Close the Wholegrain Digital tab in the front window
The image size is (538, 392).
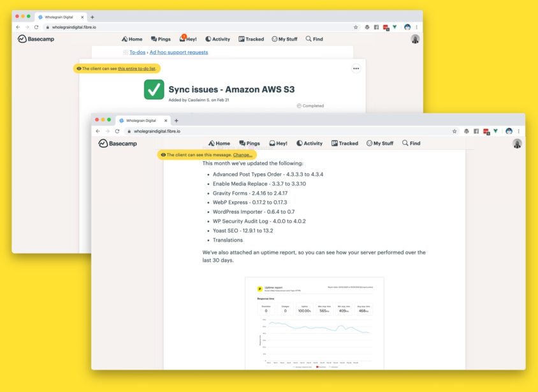click(166, 120)
